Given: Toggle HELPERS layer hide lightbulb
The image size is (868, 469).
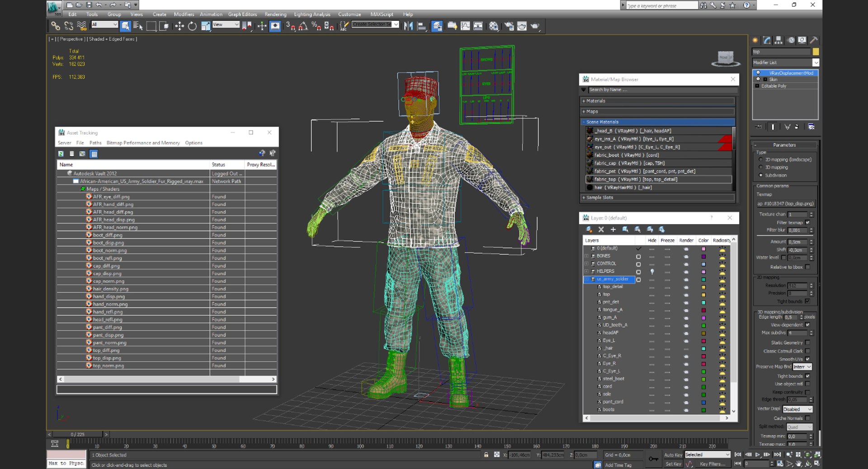Looking at the screenshot, I should [x=652, y=272].
